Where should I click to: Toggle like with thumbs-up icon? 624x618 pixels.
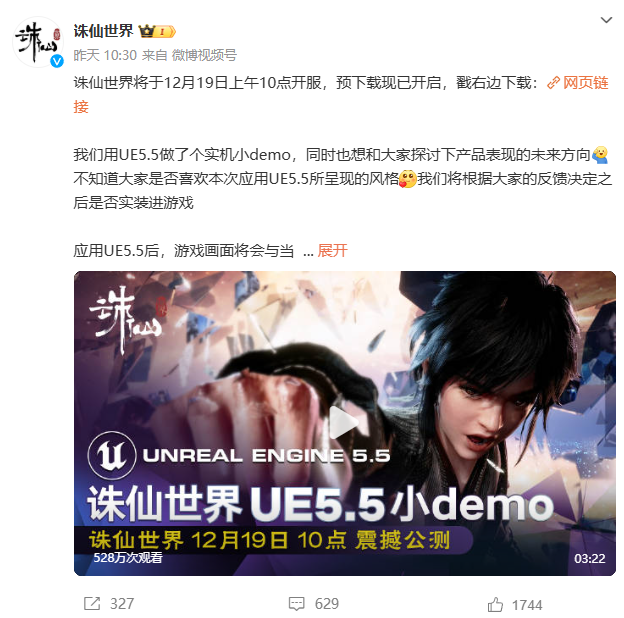click(x=495, y=604)
